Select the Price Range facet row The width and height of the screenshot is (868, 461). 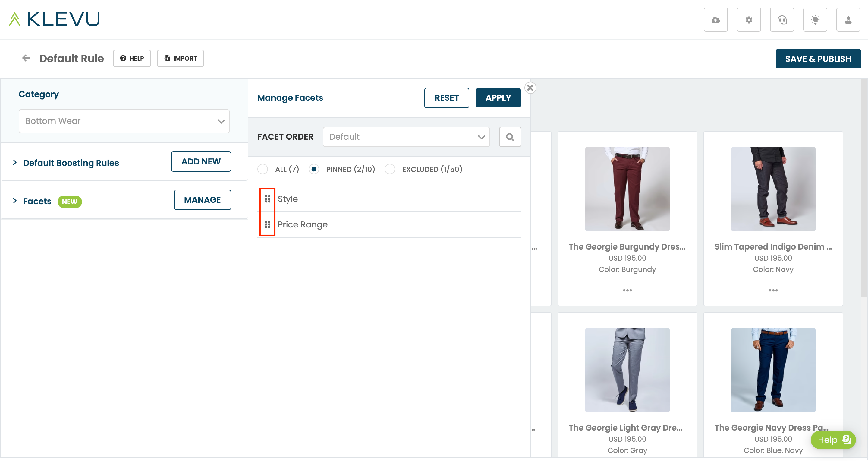tap(389, 224)
